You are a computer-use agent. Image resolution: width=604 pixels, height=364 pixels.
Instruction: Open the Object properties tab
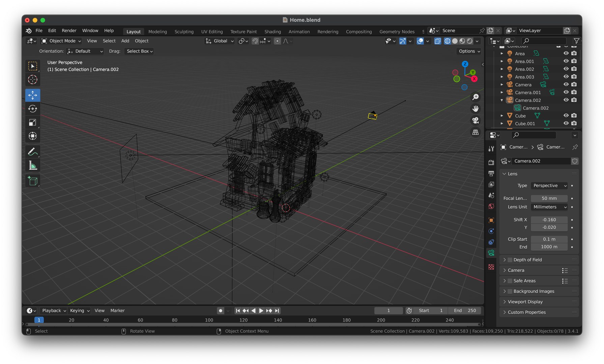pos(491,220)
